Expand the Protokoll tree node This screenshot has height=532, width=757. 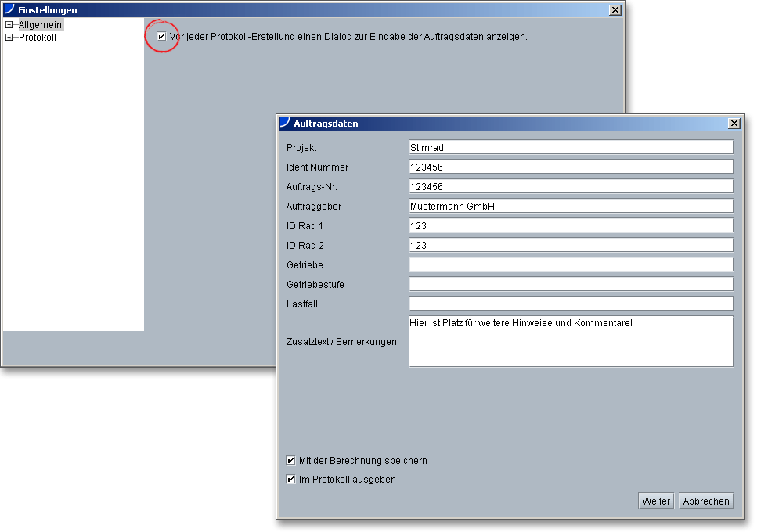click(x=9, y=38)
